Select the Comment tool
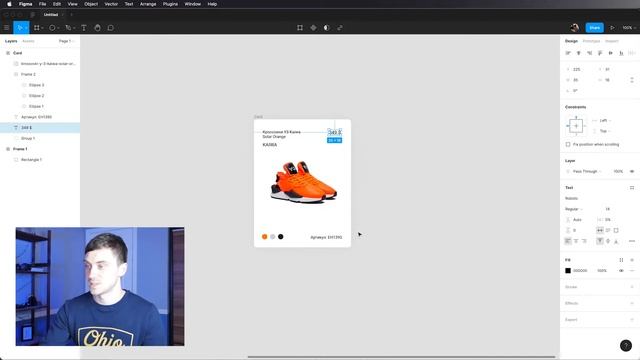The image size is (640, 360). pos(111,28)
